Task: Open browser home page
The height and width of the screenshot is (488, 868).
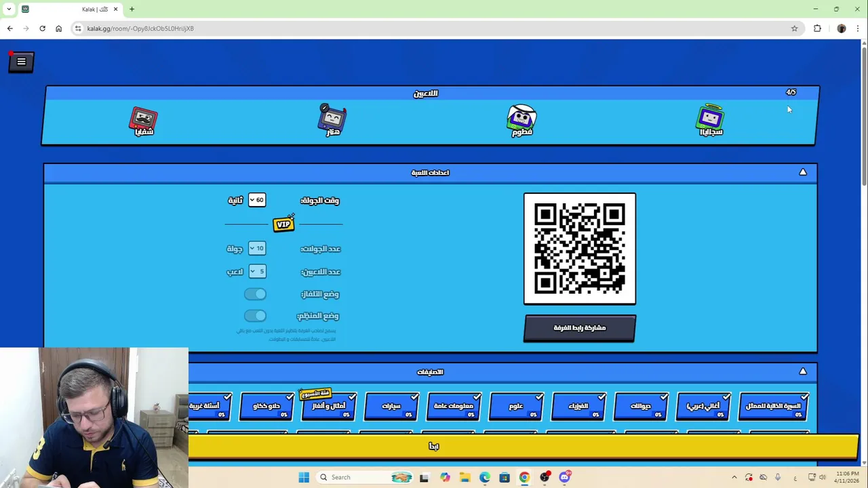Action: coord(58,28)
